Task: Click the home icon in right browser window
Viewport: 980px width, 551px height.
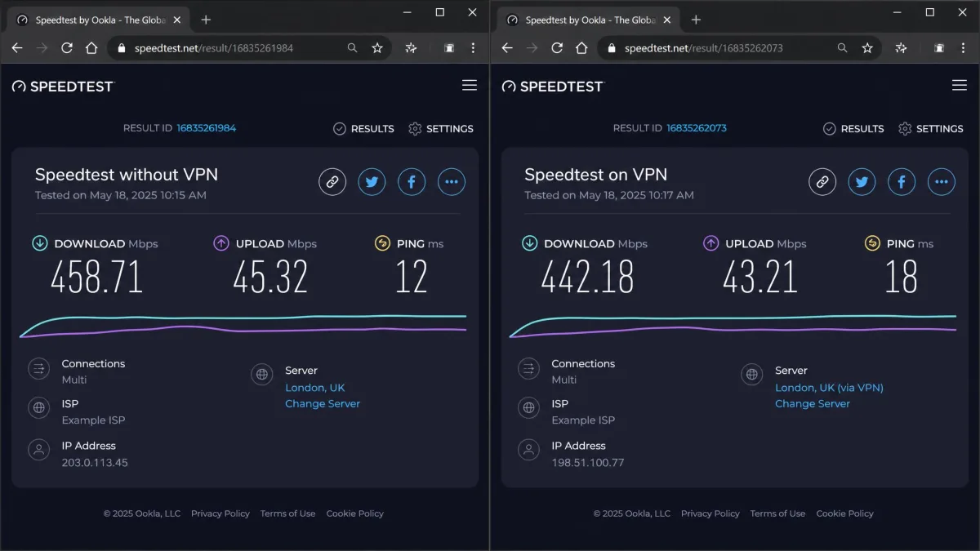Action: click(x=582, y=48)
